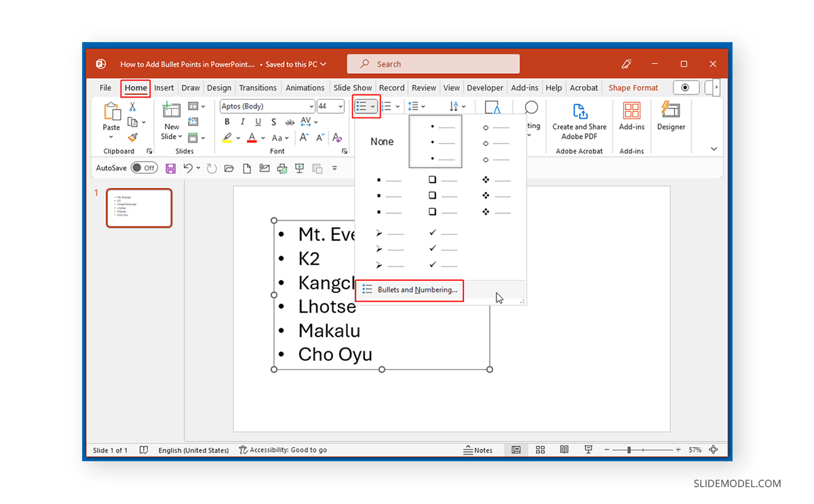
Task: Open the Font size dropdown
Action: [339, 106]
